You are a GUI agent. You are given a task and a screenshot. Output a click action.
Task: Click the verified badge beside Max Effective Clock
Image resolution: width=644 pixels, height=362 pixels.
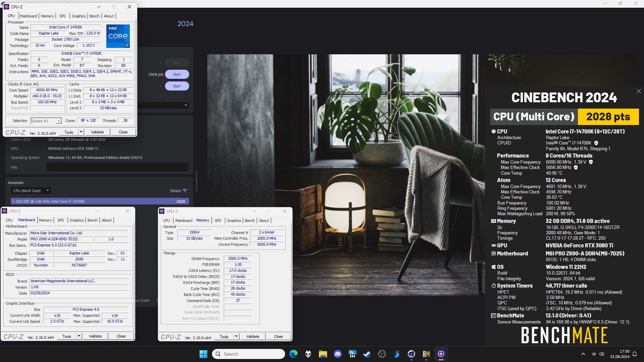pyautogui.click(x=576, y=168)
